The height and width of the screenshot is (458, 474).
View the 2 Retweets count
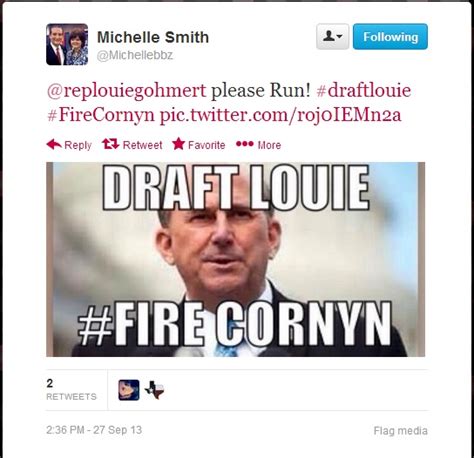(x=71, y=390)
